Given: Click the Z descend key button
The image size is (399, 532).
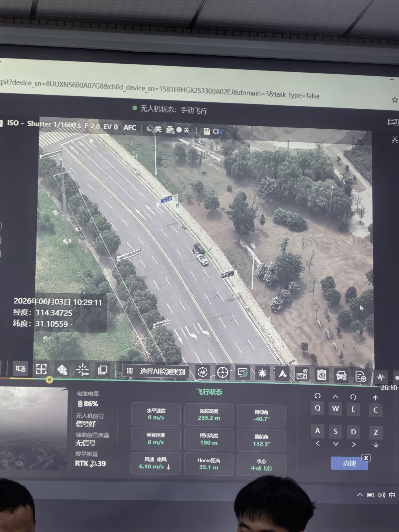Looking at the screenshot, I should tap(376, 432).
